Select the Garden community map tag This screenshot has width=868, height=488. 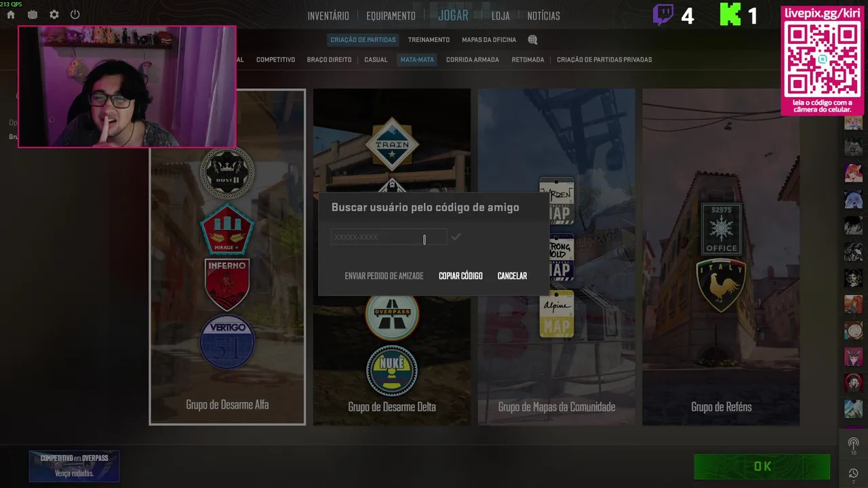(x=557, y=201)
